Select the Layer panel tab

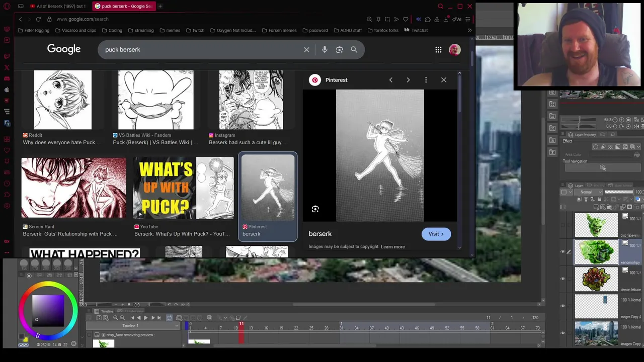[576, 186]
